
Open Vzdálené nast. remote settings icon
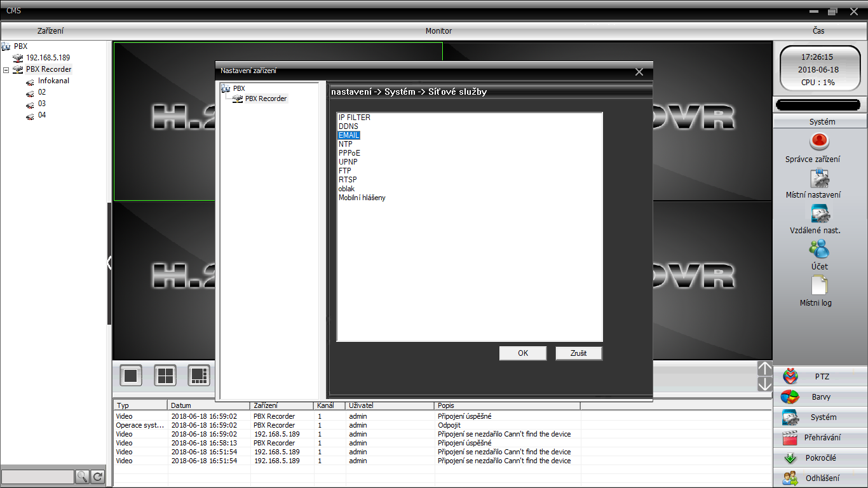(x=819, y=214)
